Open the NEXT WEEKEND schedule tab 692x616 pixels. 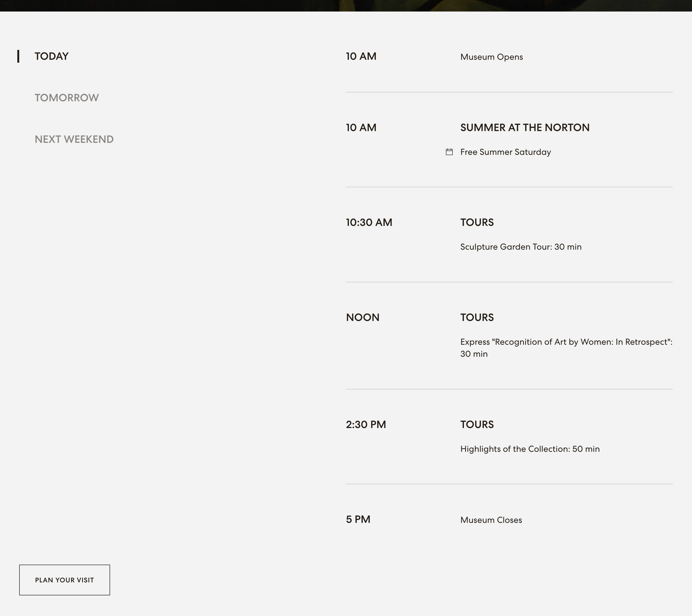(x=74, y=139)
